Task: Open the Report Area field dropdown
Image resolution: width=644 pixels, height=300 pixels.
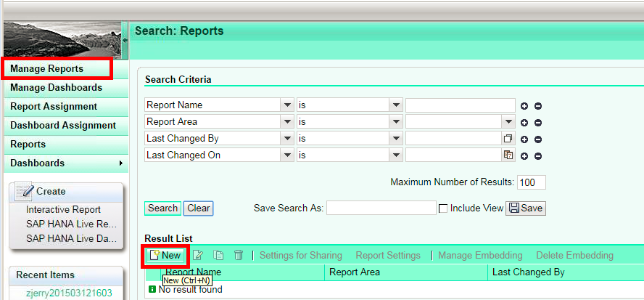Action: (x=287, y=122)
